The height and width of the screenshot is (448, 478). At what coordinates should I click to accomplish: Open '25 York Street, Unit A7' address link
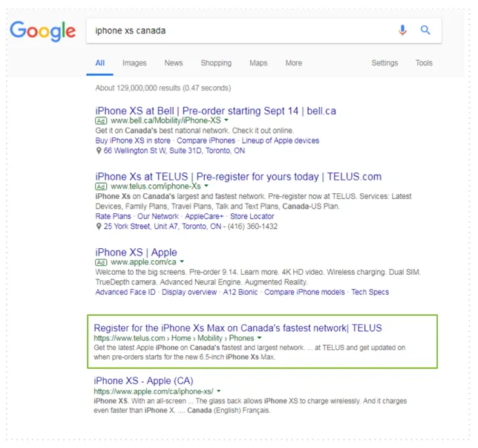163,227
